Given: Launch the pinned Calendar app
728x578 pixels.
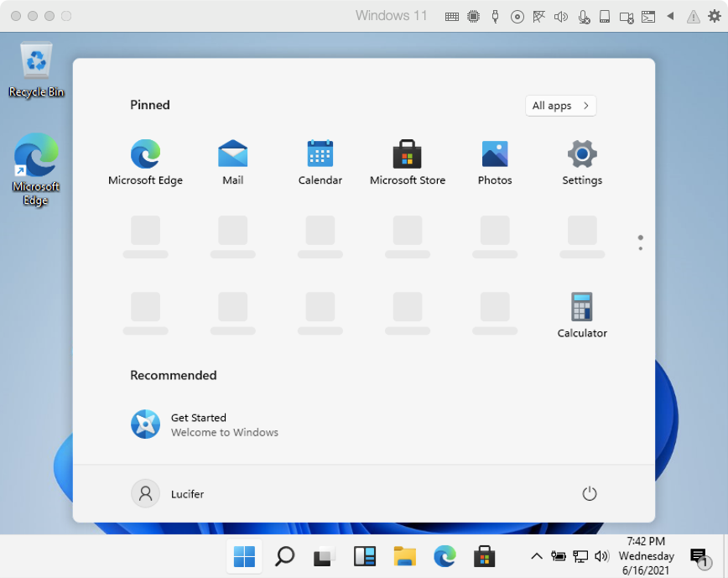Looking at the screenshot, I should [x=320, y=163].
